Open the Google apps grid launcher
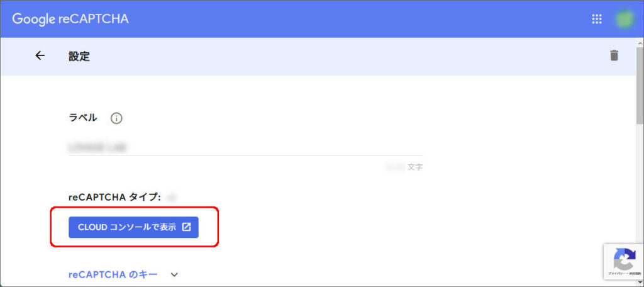Screen dimensions: 644x287 point(596,20)
